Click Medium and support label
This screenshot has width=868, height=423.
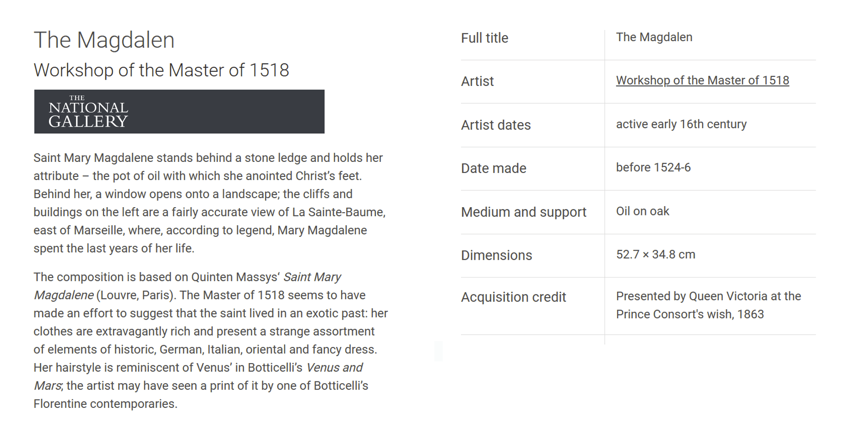(x=524, y=212)
